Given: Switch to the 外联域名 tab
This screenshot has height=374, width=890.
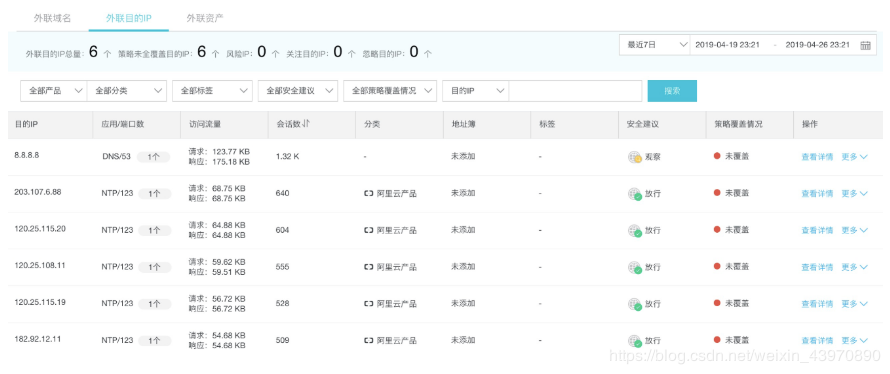Looking at the screenshot, I should (x=52, y=18).
